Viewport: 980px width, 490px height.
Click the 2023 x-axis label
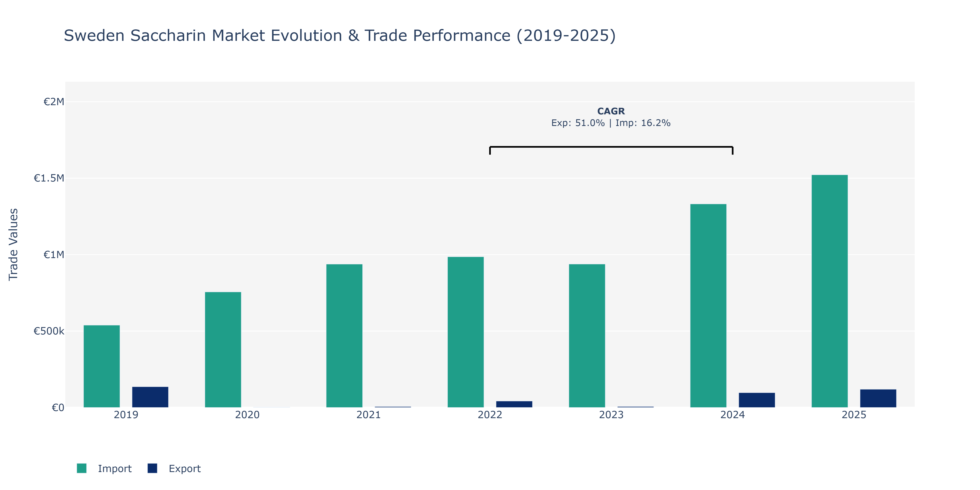tap(611, 415)
